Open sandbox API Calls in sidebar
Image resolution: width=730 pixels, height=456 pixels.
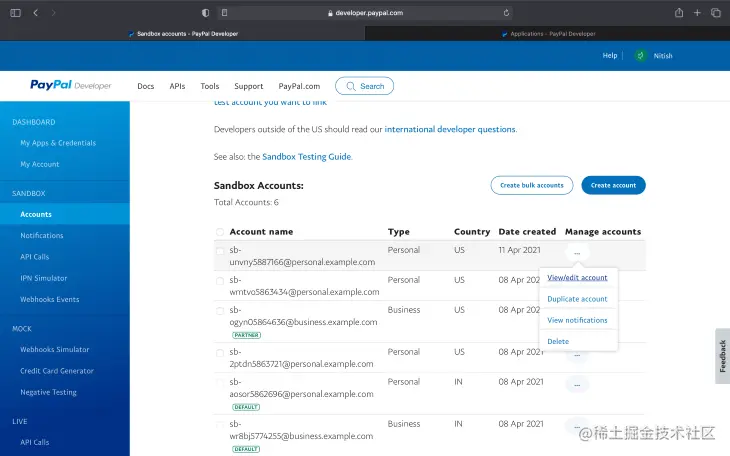pos(34,257)
